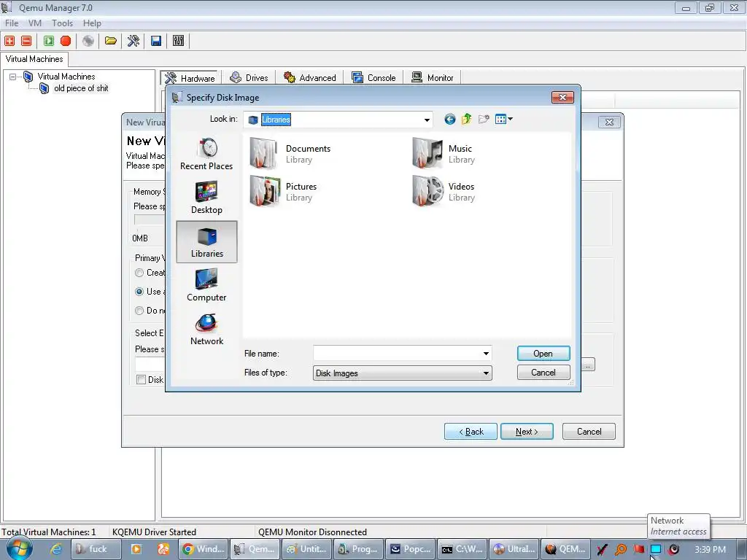Open the sliders settings toolbar icon
The image size is (747, 560).
tap(178, 41)
